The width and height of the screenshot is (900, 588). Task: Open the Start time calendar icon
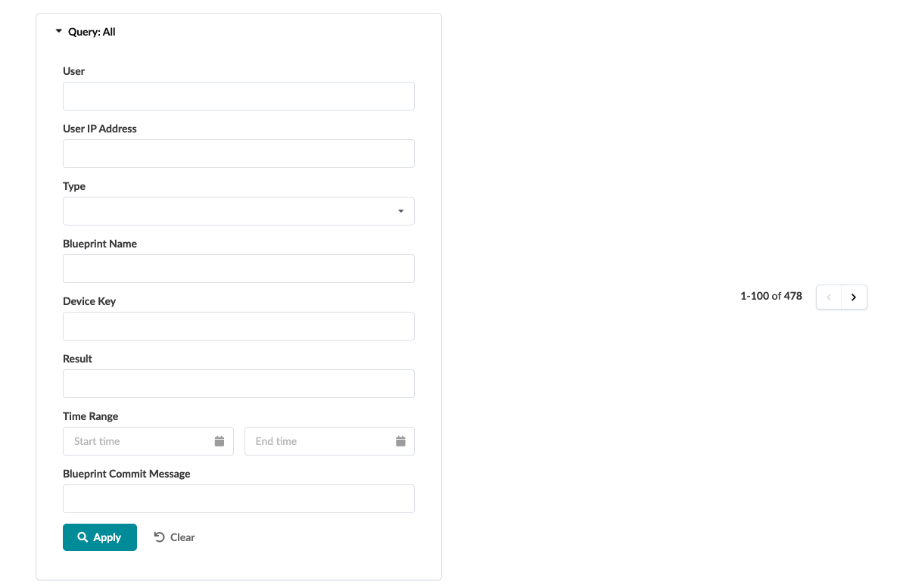pos(220,441)
